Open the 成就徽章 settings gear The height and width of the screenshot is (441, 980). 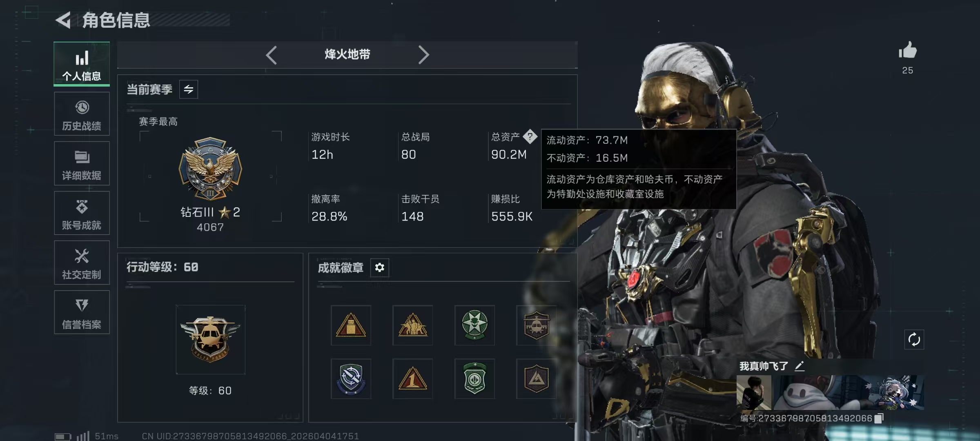pyautogui.click(x=380, y=267)
